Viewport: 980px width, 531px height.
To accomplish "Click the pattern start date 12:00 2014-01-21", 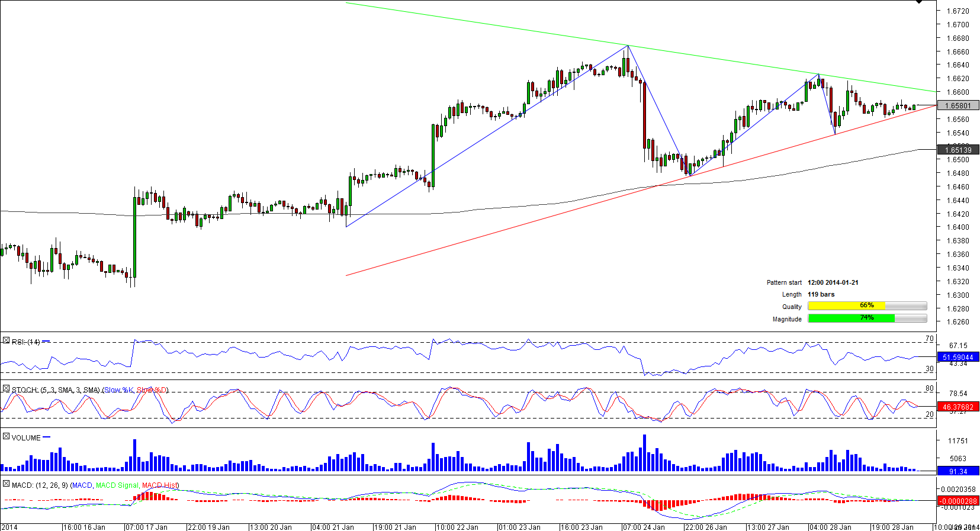I will (833, 283).
